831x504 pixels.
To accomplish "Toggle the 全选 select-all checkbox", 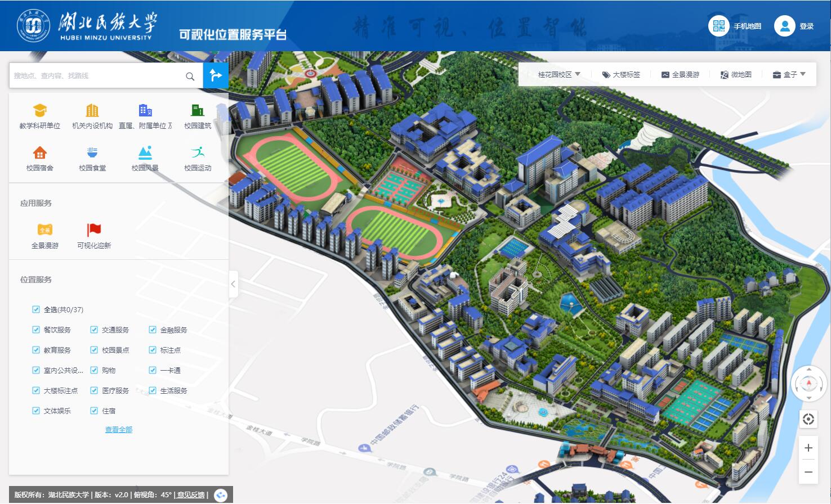I will tap(36, 309).
